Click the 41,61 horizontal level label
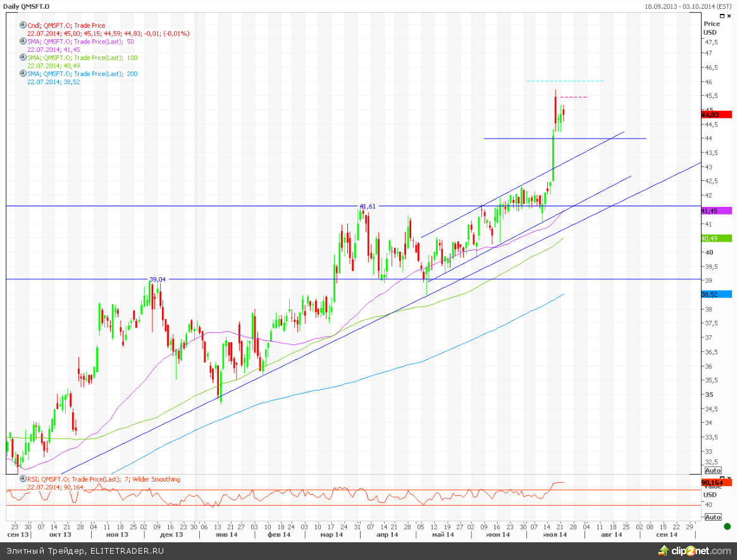Screen dimensions: 737x560 pyautogui.click(x=368, y=206)
